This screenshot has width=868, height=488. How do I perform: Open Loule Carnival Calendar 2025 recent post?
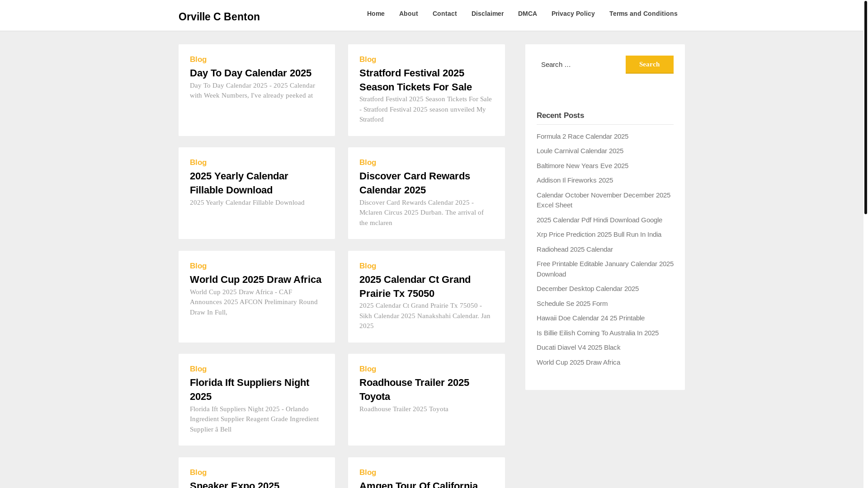click(x=580, y=151)
